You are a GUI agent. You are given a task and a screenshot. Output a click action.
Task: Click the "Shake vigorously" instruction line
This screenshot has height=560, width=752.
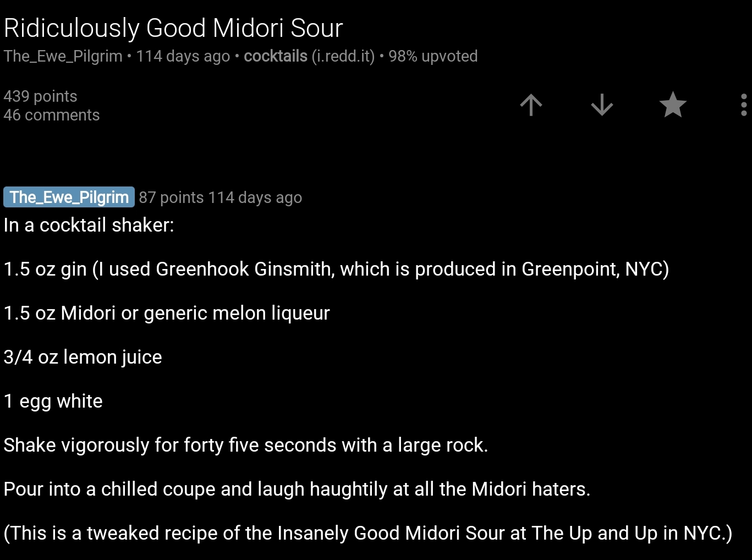pyautogui.click(x=245, y=445)
